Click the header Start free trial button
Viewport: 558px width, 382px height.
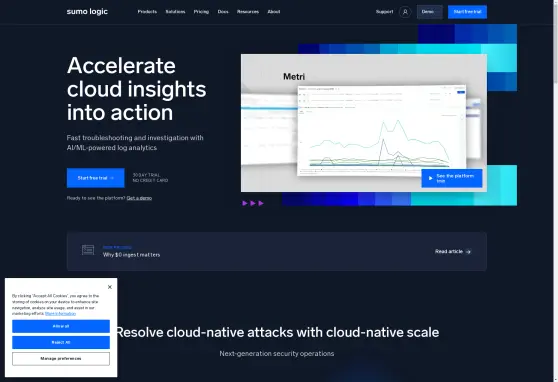467,12
